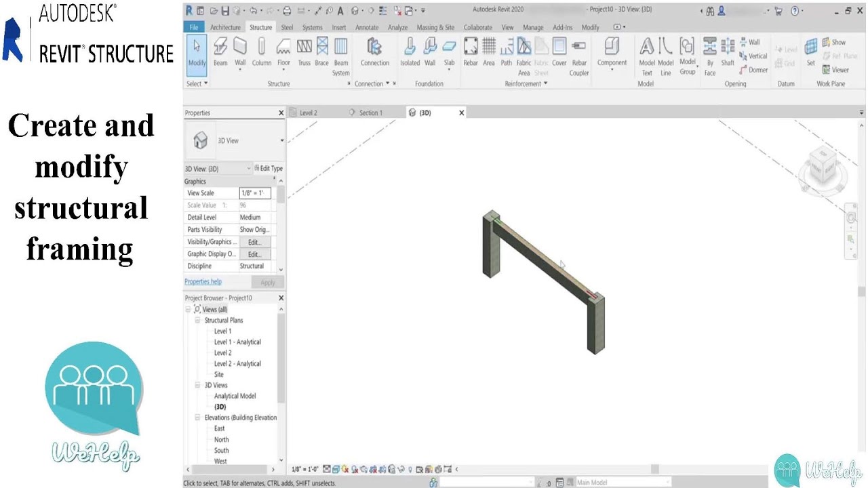Select the South elevation in browser
Viewport: 868px width, 488px height.
pyautogui.click(x=222, y=450)
